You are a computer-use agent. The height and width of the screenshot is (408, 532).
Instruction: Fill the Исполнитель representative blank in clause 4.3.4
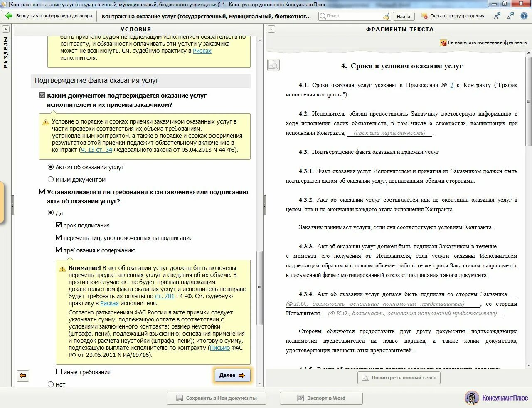(412, 313)
